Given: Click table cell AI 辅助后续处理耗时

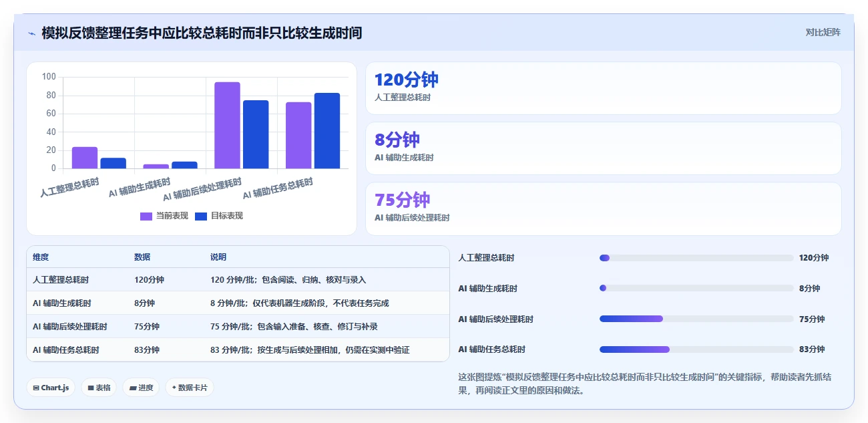Looking at the screenshot, I should tap(70, 327).
